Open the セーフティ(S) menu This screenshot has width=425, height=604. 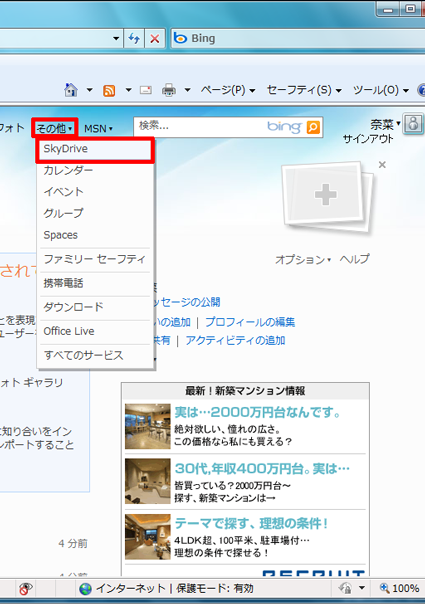(304, 90)
